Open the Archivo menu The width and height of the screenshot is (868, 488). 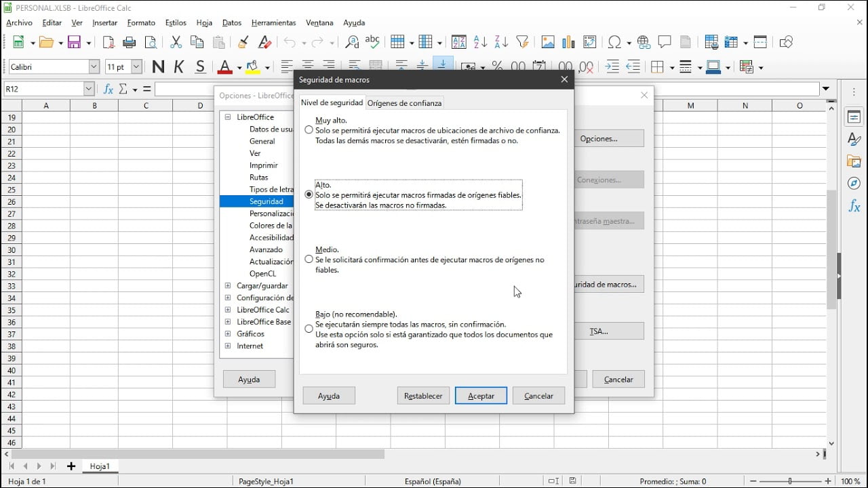pos(19,22)
